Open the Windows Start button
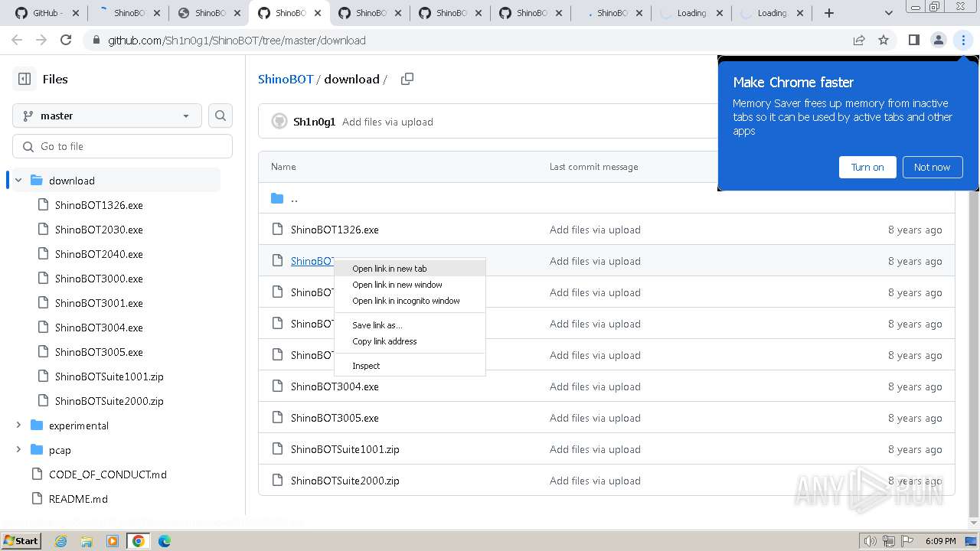 click(21, 540)
